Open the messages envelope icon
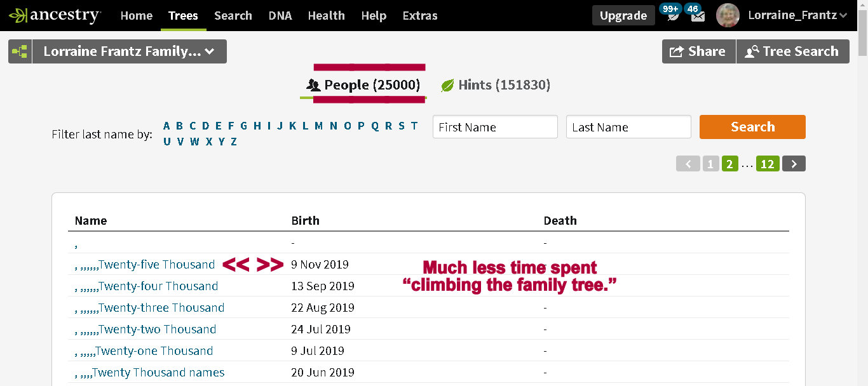Screen dimensions: 868x386 pyautogui.click(x=698, y=16)
